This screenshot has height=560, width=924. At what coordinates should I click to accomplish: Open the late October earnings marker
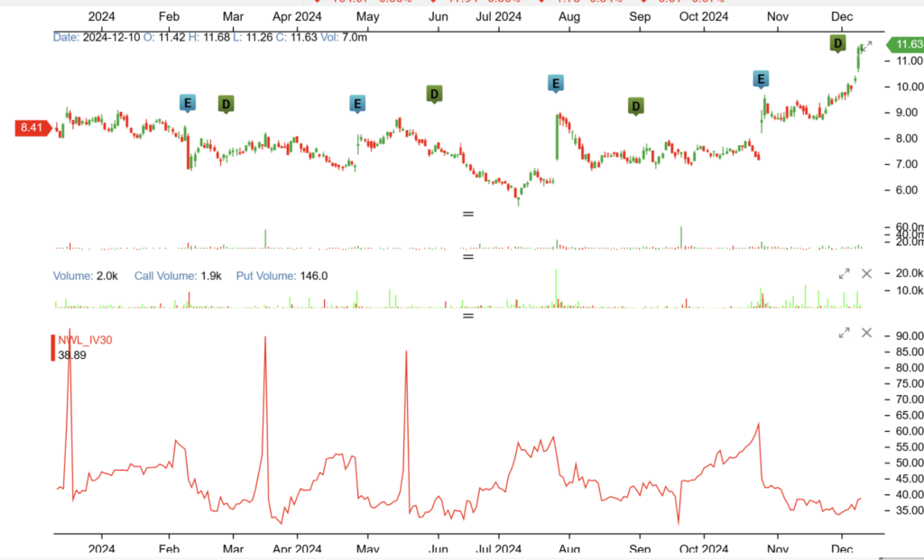[761, 79]
